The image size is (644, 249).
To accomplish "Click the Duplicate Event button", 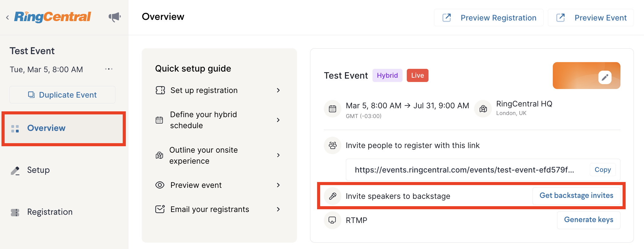I will point(62,95).
